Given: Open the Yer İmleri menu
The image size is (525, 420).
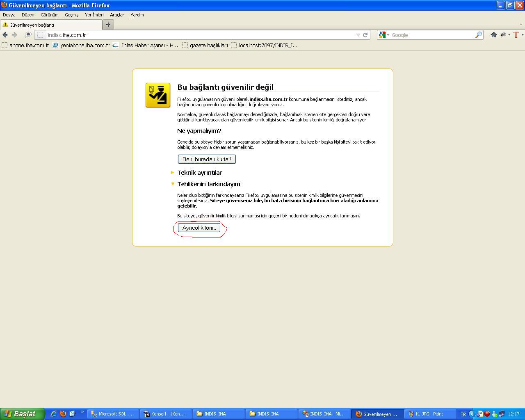Looking at the screenshot, I should coord(94,15).
